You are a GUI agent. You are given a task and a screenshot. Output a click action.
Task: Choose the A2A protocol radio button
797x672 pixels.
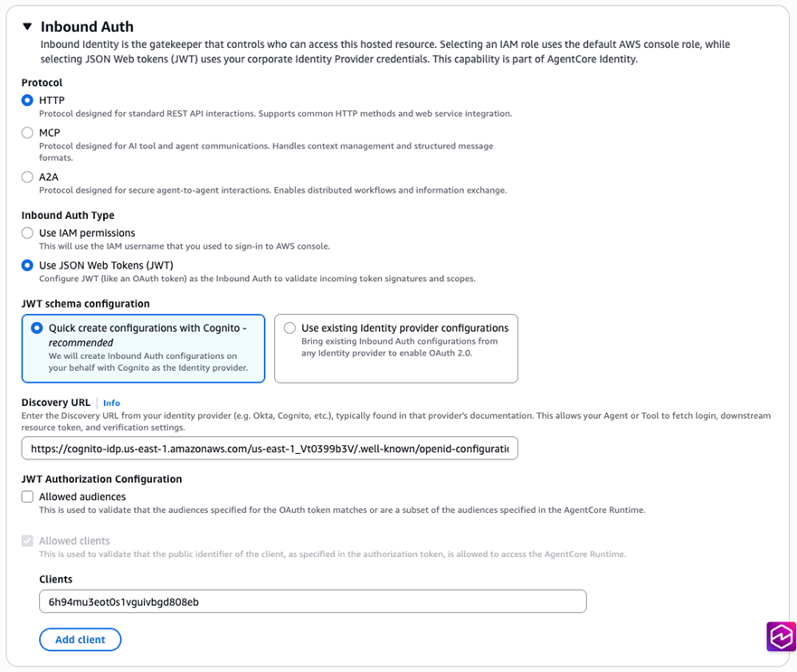(x=27, y=177)
